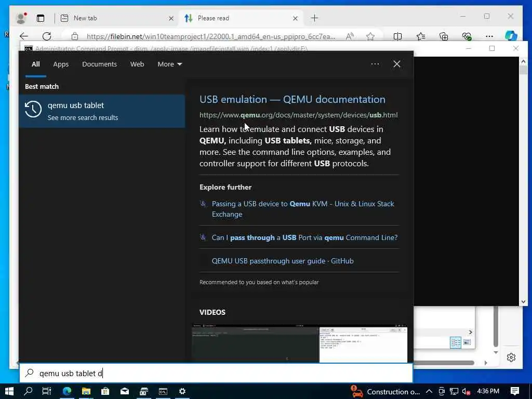532x399 pixels.
Task: Open search panel options ellipsis menu
Action: point(375,64)
